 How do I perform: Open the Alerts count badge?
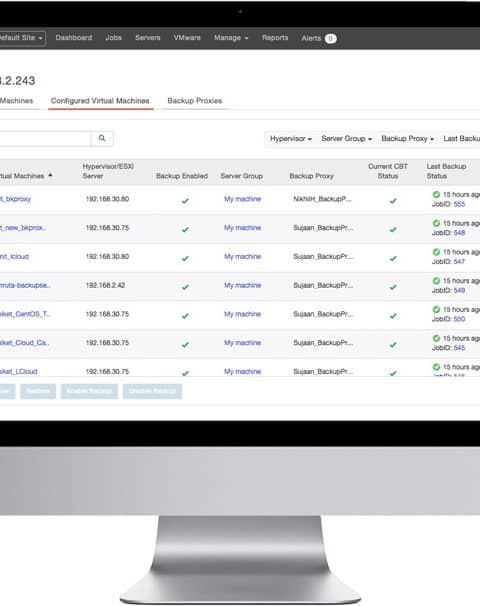point(330,38)
